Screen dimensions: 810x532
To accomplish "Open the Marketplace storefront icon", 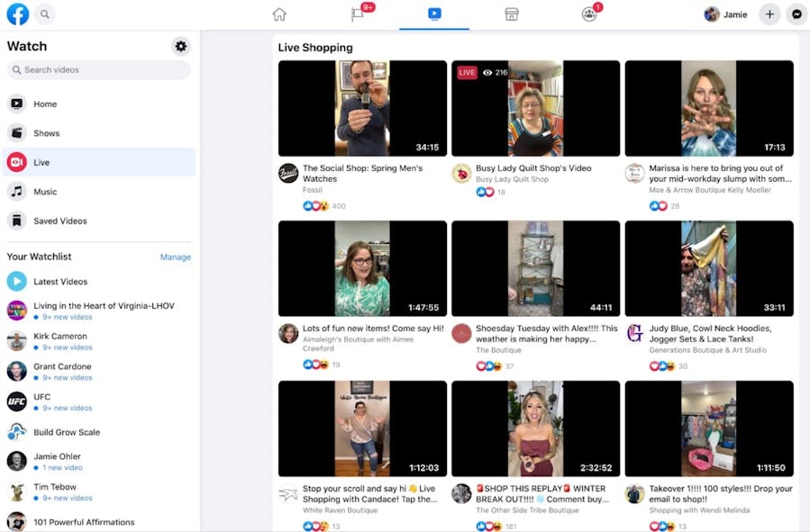I will tap(511, 14).
